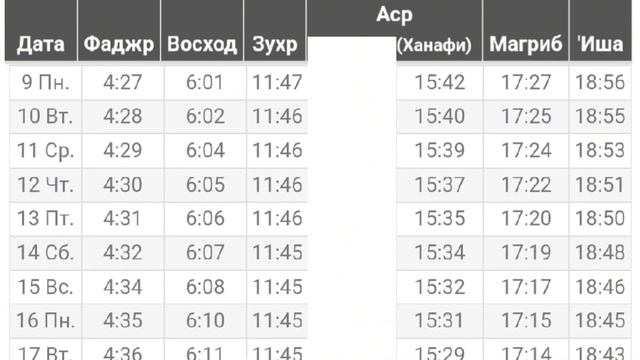Viewport: 640px width, 360px height.
Task: Click the 15 Вс. date cell
Action: coord(46,287)
